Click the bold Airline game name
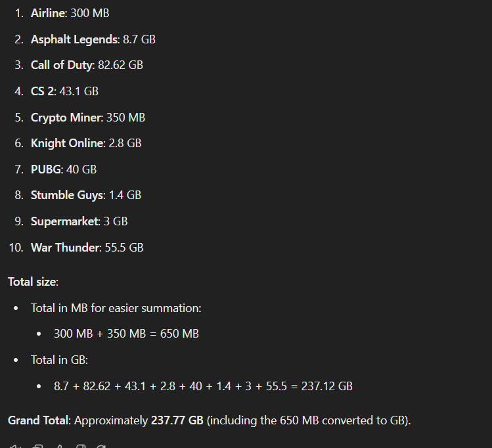This screenshot has height=448, width=492. [49, 13]
